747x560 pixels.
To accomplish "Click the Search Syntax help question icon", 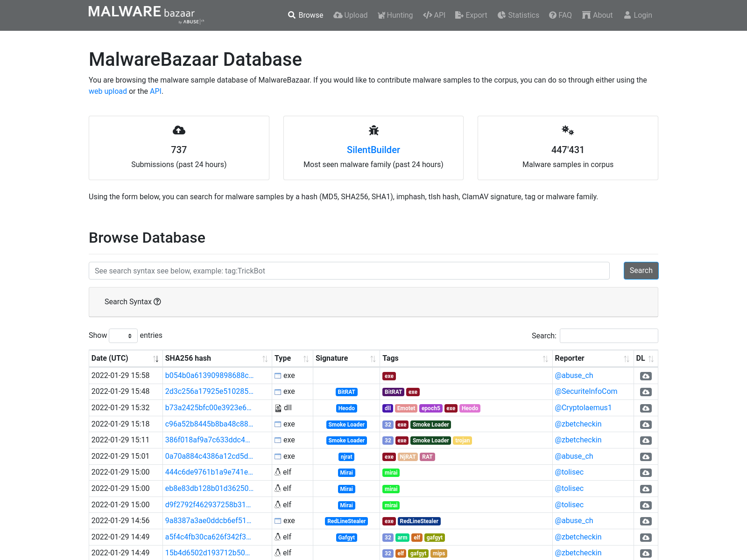I will (x=157, y=301).
